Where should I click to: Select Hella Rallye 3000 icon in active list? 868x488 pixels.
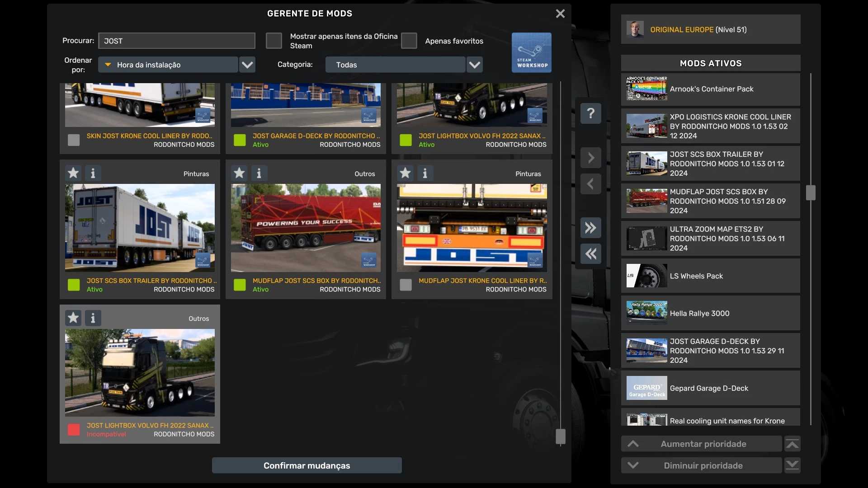tap(646, 313)
